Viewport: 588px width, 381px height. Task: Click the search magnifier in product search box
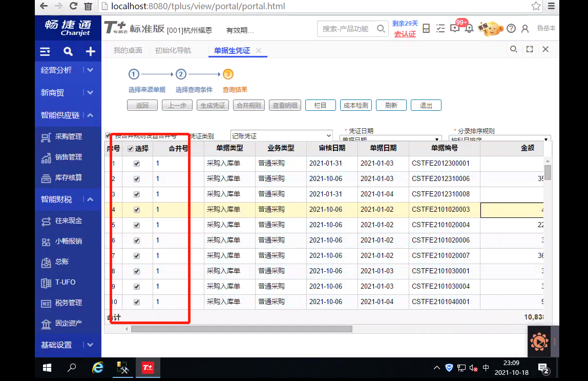tap(381, 29)
